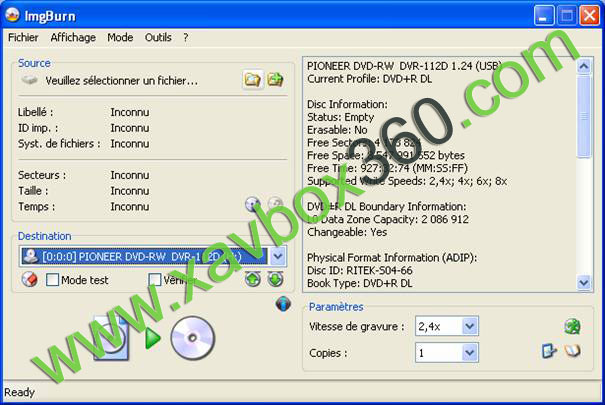
Task: Click the greyed audio disc icon by Temps
Action: point(275,203)
